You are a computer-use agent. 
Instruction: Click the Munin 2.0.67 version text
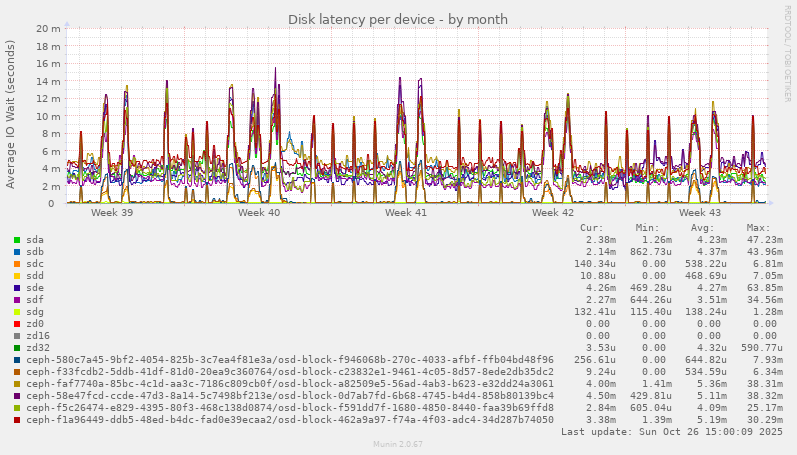coord(398,444)
